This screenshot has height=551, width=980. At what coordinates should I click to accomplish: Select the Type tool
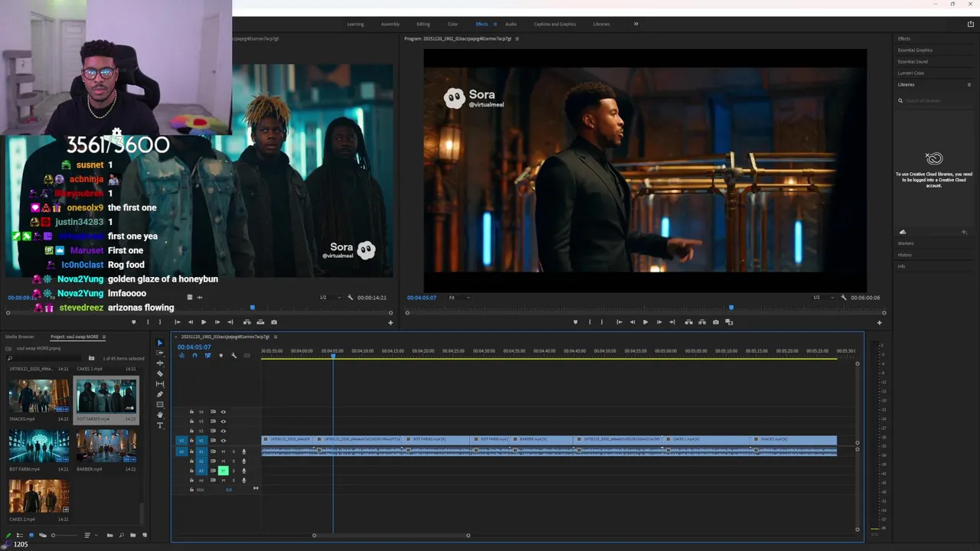(160, 425)
